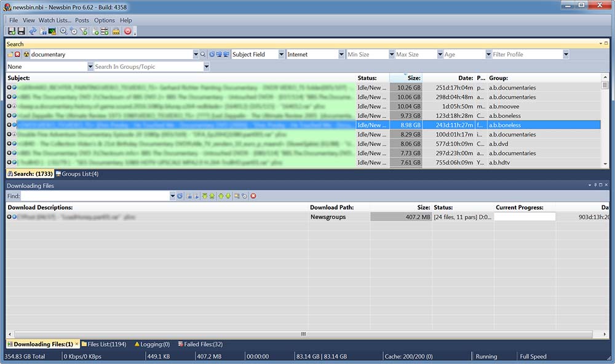Viewport: 615px width, 364px height.
Task: Open the None dropdown below search
Action: 90,66
